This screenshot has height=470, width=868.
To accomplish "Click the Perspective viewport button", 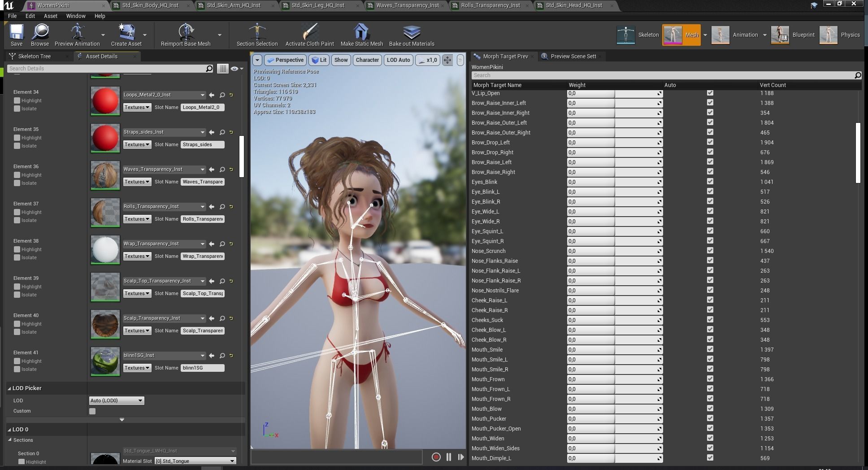I will 285,60.
